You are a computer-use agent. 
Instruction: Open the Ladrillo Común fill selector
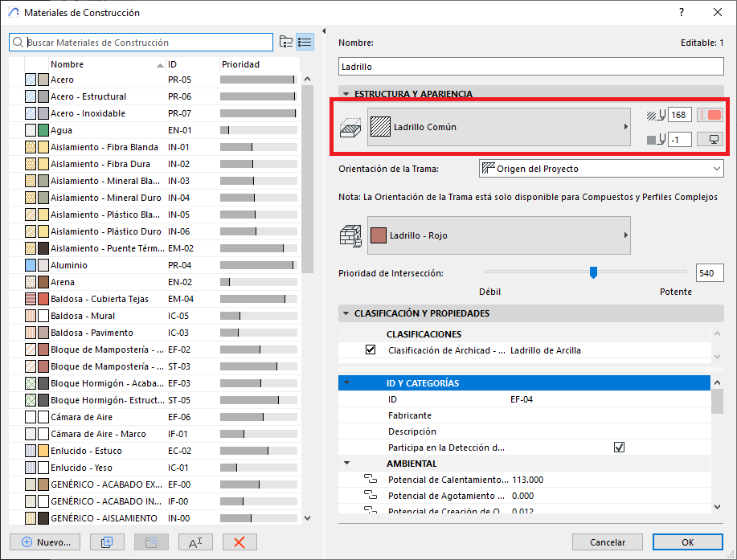tap(498, 127)
